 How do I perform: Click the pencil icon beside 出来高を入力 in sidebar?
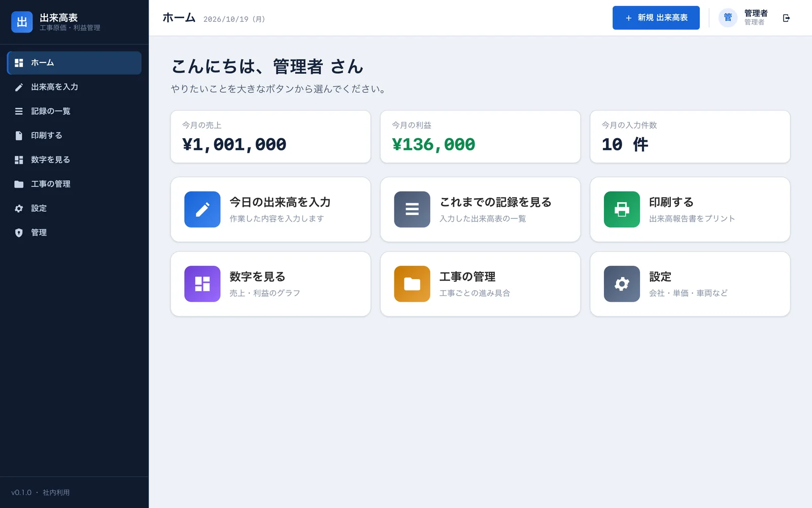[x=19, y=87]
